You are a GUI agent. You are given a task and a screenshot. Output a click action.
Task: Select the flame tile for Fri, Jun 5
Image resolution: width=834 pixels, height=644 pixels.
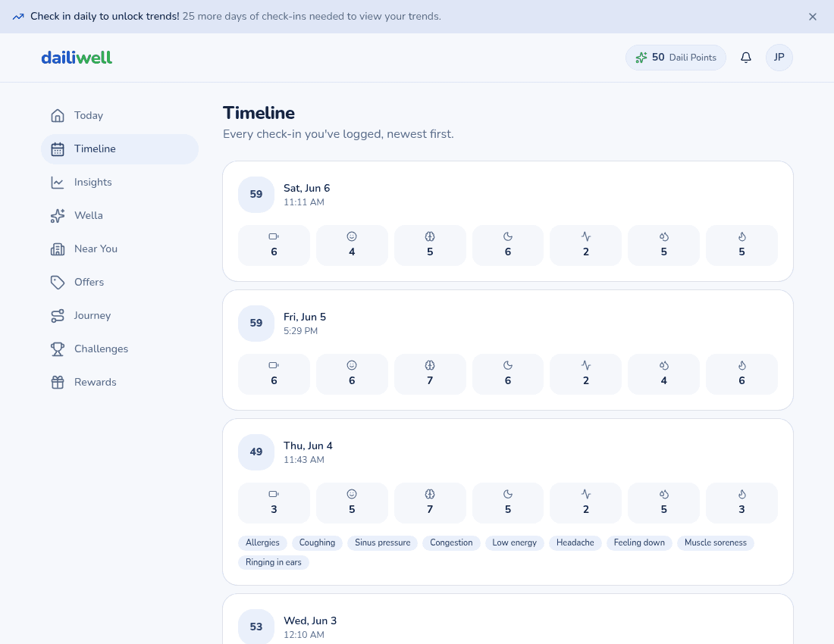click(x=742, y=374)
